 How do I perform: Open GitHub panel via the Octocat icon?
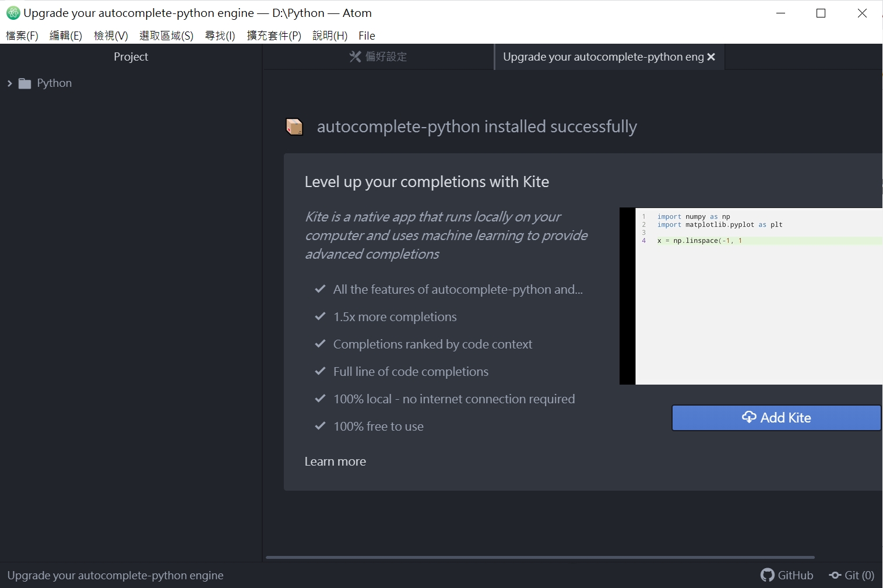pyautogui.click(x=768, y=575)
